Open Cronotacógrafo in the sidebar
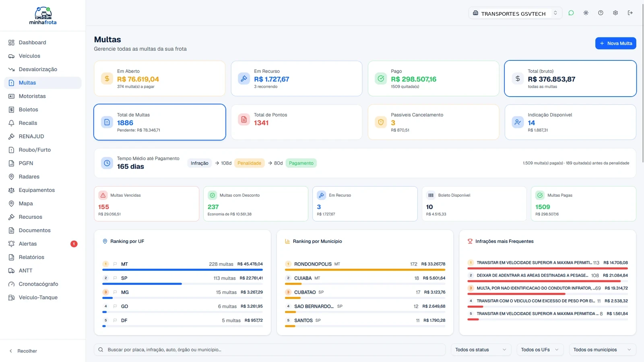Viewport: 644px width, 362px height. click(x=43, y=284)
